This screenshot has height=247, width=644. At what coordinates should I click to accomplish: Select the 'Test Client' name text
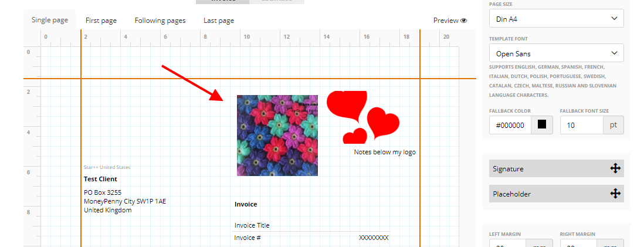coord(100,179)
